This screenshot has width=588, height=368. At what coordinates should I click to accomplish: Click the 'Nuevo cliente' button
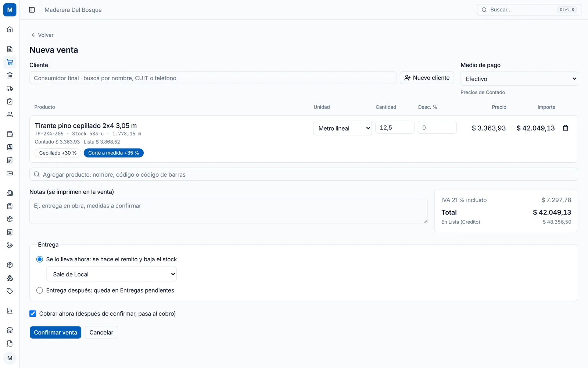(427, 78)
